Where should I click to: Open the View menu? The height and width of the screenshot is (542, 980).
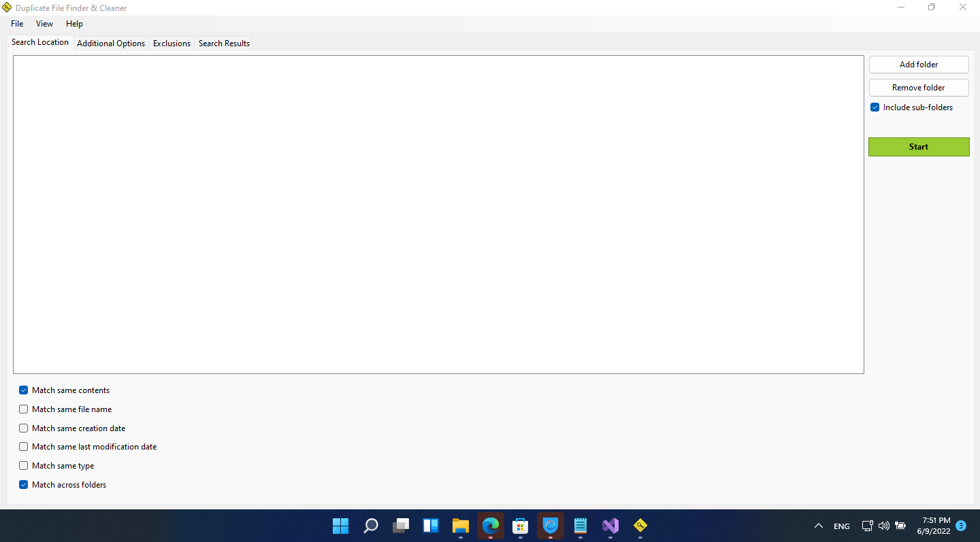point(45,24)
